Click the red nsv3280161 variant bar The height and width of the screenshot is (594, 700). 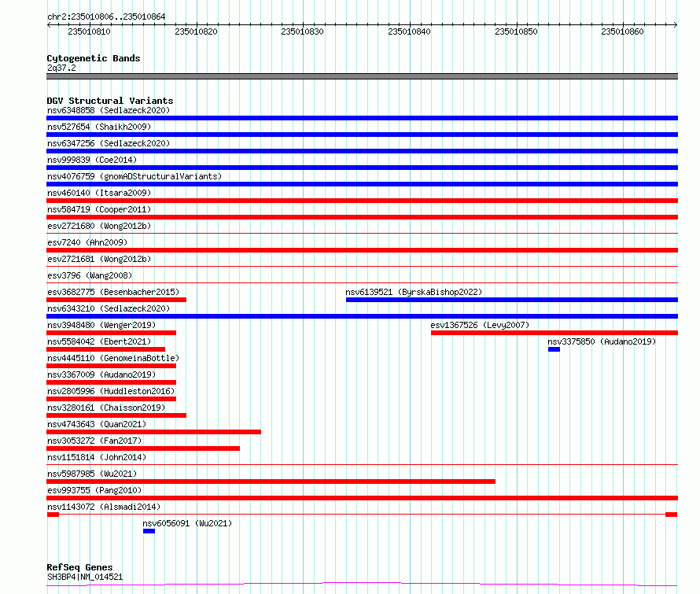click(116, 415)
